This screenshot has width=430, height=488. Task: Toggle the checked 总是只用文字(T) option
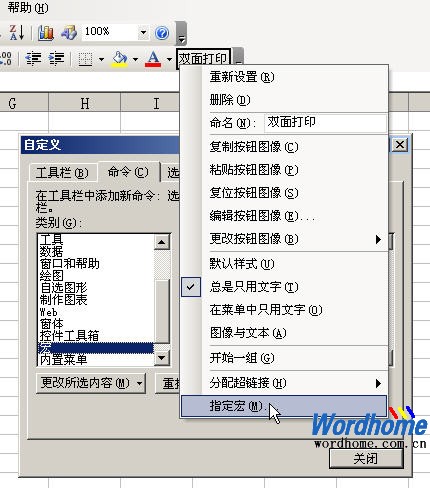point(285,287)
